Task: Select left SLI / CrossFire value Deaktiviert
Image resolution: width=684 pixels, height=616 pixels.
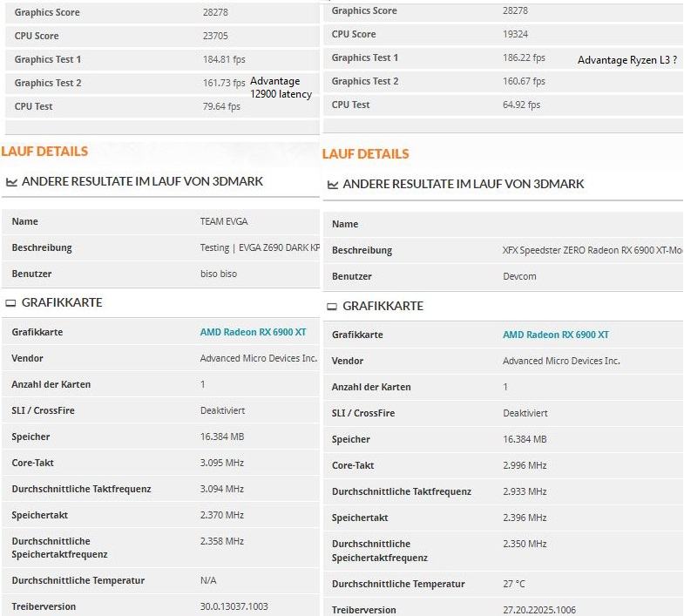Action: point(222,410)
